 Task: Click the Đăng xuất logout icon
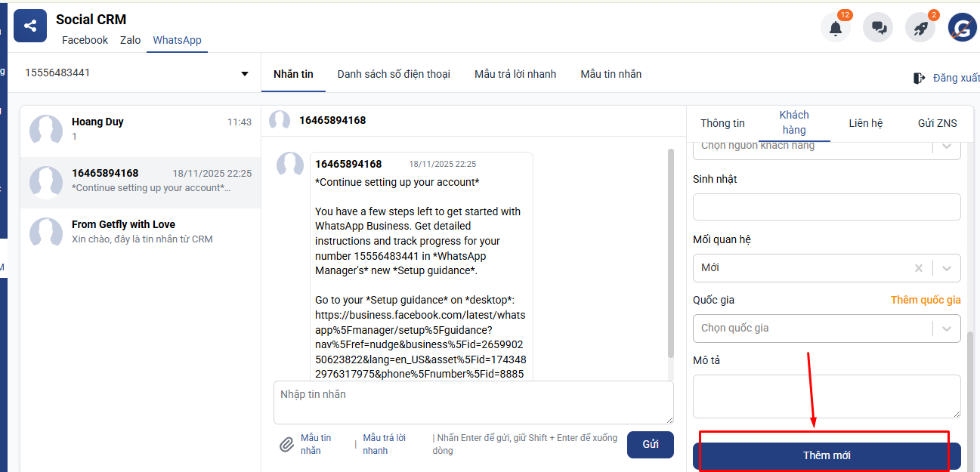920,78
